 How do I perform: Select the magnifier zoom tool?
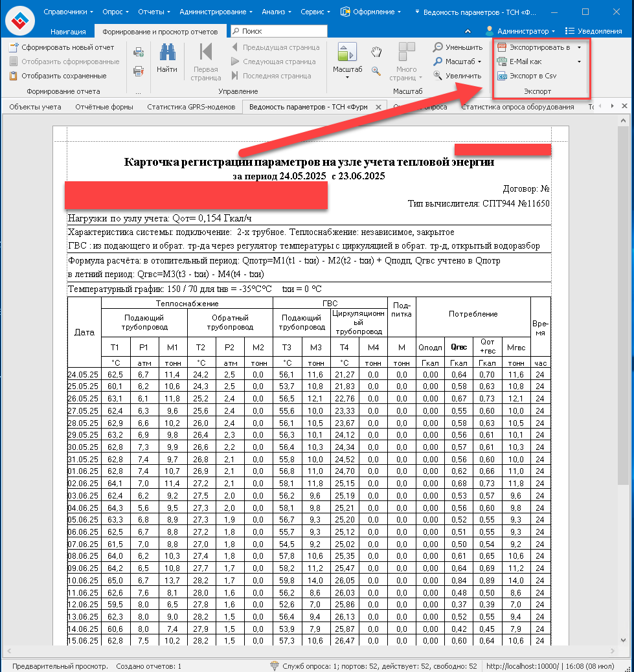tap(376, 71)
